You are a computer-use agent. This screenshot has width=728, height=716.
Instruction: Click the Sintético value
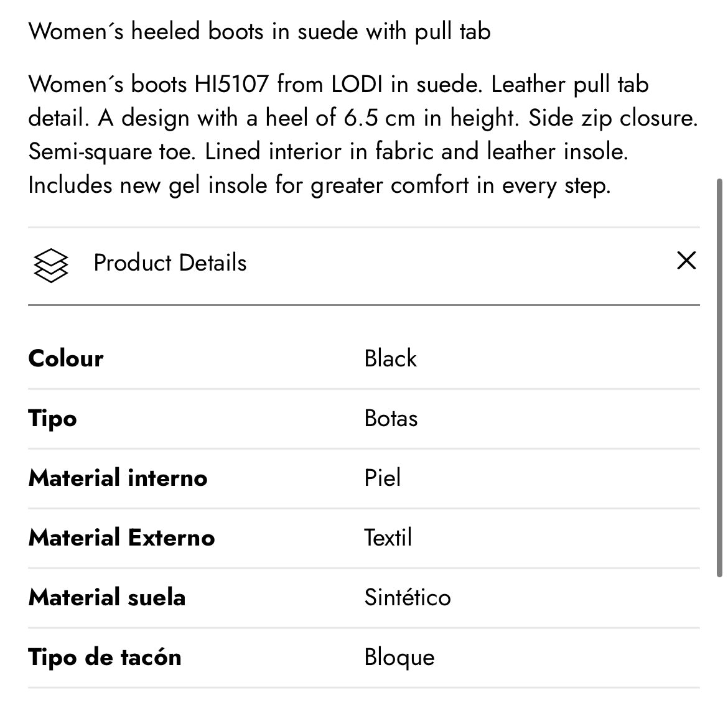click(408, 598)
